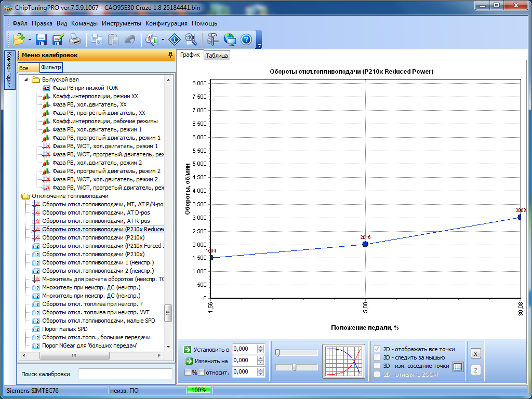Screen dimensions: 532x399
Task: Switch to the 'Таблица' tab
Action: [217, 56]
